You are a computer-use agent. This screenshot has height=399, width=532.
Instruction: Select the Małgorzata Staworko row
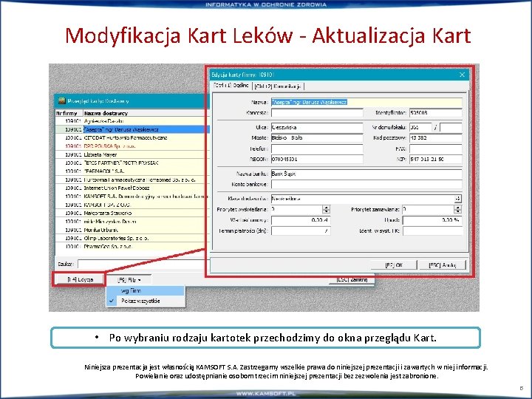coord(132,213)
